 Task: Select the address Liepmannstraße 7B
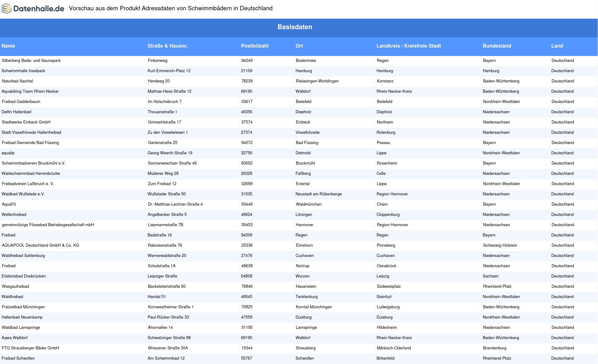coord(165,225)
